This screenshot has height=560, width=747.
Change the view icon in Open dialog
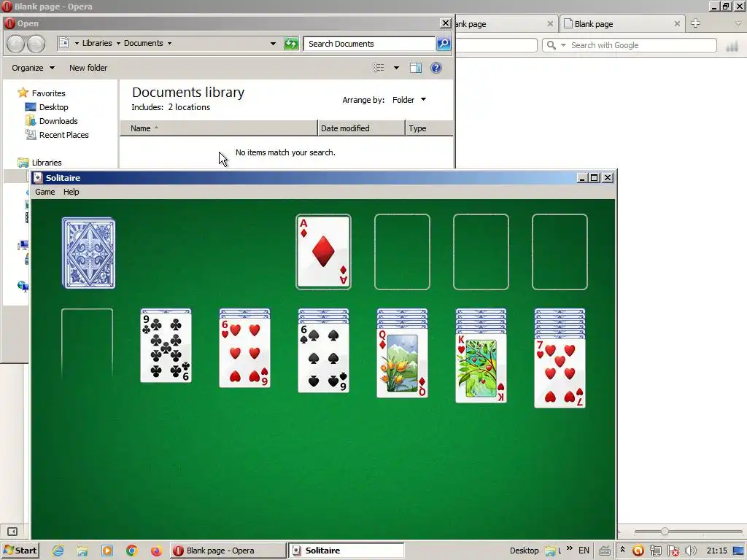pyautogui.click(x=379, y=68)
